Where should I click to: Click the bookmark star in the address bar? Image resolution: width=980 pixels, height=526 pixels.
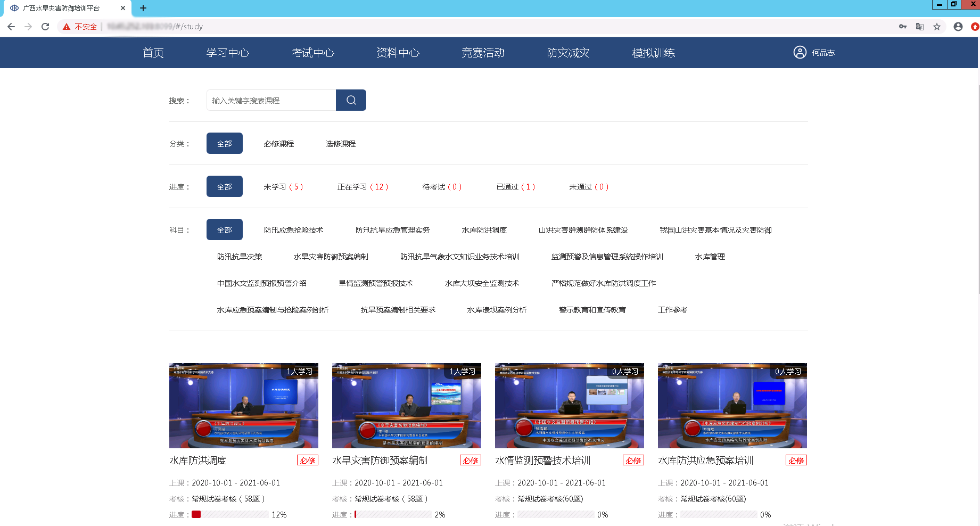click(937, 26)
